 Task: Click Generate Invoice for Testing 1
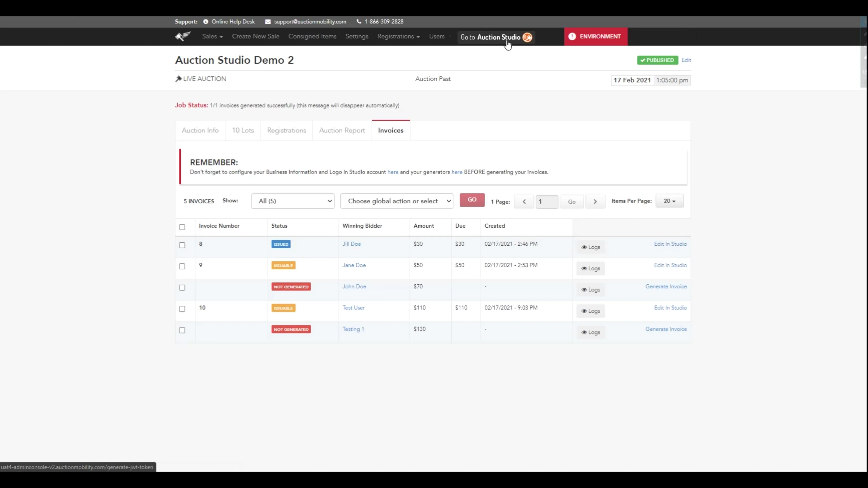click(x=666, y=329)
